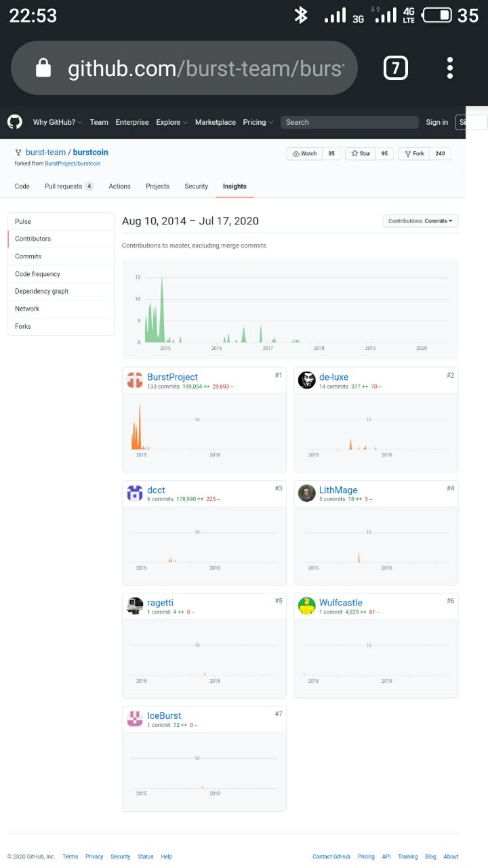Open dcct avatar in contributor #3 card

coord(135,493)
